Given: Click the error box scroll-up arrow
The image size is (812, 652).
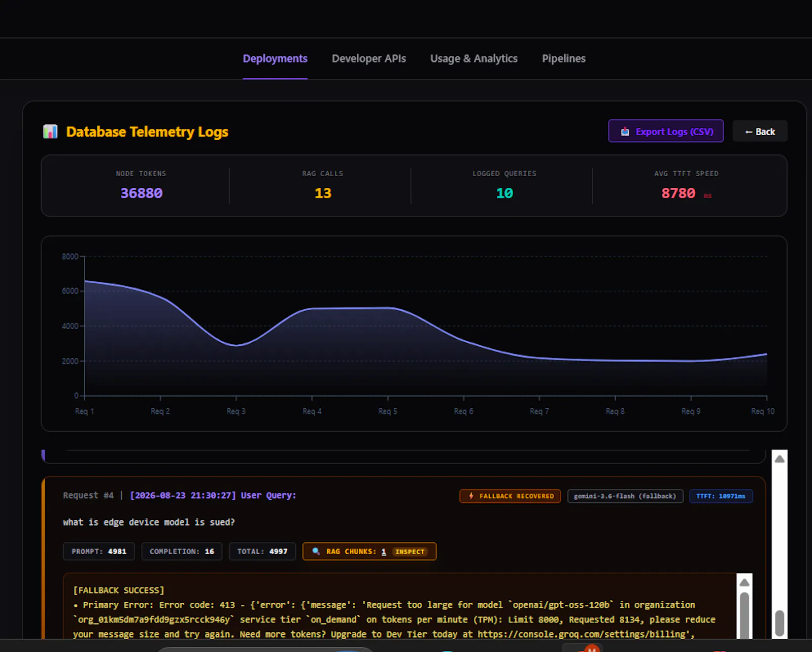Looking at the screenshot, I should [x=745, y=582].
